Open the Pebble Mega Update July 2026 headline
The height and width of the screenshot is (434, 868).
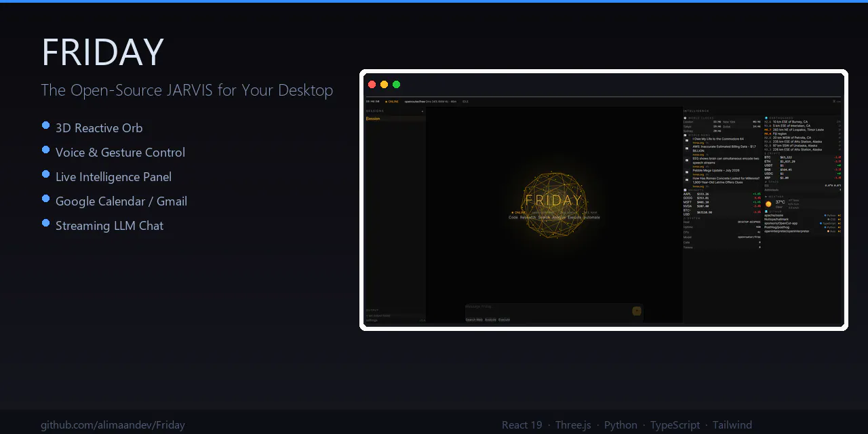(x=716, y=170)
